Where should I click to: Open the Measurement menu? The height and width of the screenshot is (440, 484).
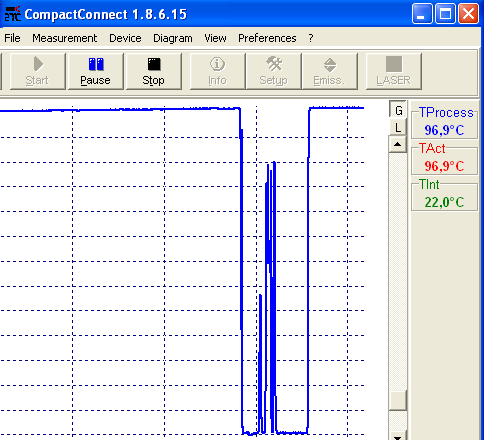(65, 38)
